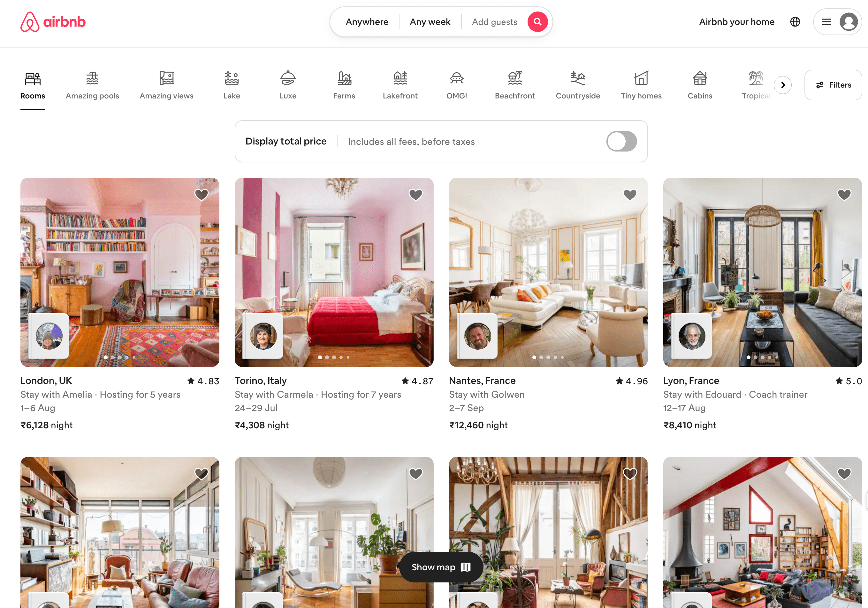The image size is (868, 608).
Task: Click hamburger menu icon
Action: 826,22
